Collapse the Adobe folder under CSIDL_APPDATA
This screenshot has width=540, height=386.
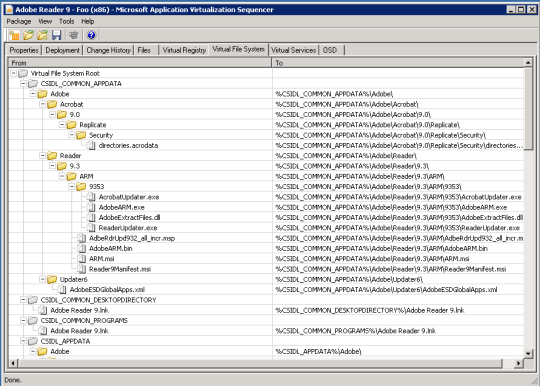click(x=33, y=352)
